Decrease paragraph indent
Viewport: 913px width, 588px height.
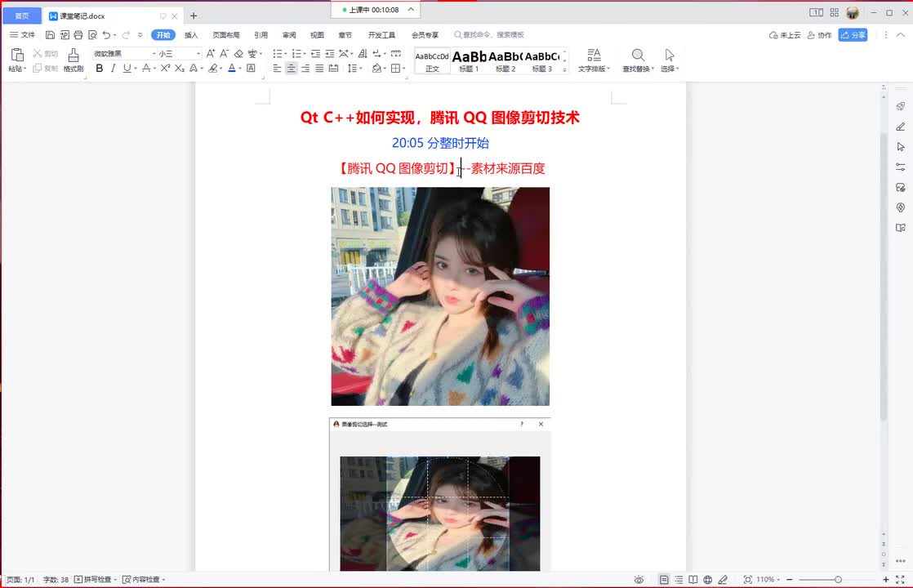[x=315, y=54]
